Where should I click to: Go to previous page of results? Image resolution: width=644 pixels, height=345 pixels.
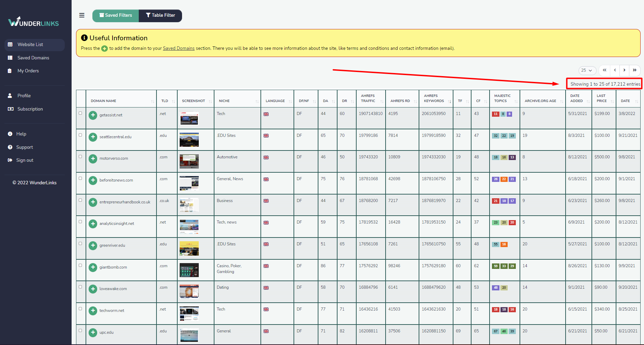615,70
